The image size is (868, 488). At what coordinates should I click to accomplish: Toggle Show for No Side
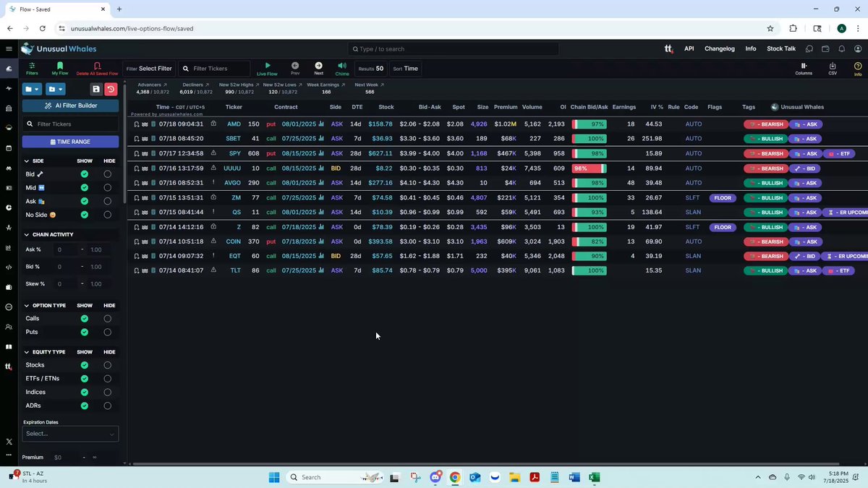coord(85,215)
